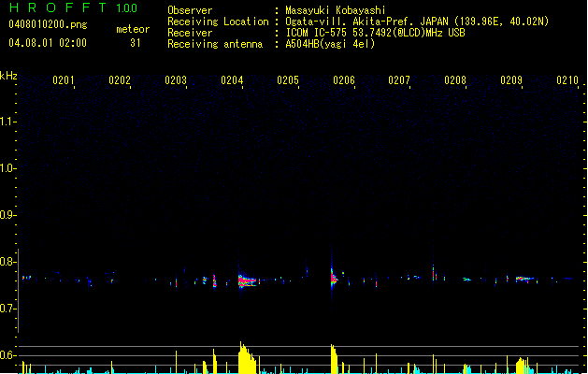
Task: Click the date stamp 04.08.01 02:00
Action: pyautogui.click(x=48, y=43)
